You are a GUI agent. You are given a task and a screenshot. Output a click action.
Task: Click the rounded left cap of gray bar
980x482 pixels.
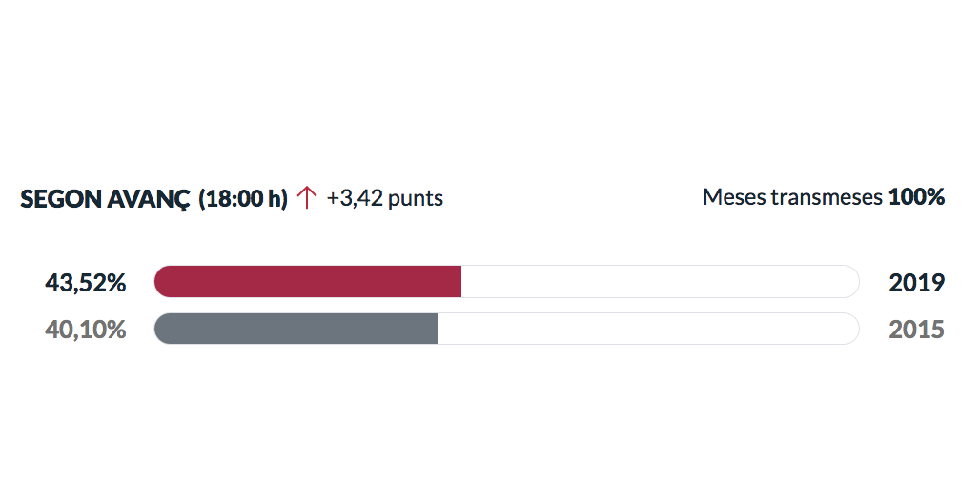coord(163,329)
